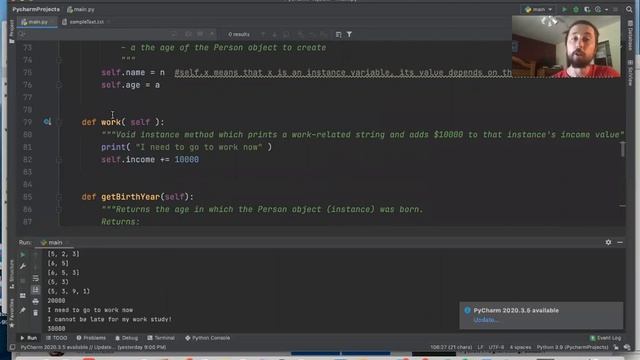Click the 'def work' method name in editor
This screenshot has height=360, width=640.
[111, 122]
